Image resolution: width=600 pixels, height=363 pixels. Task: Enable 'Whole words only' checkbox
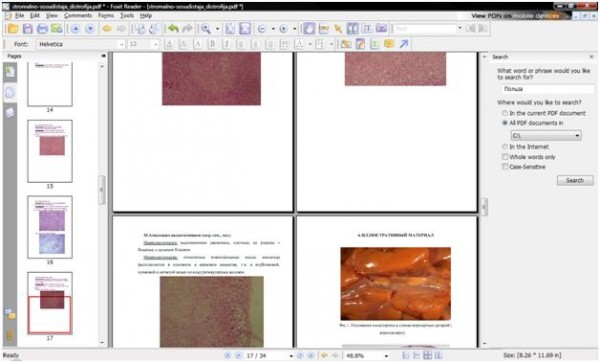click(505, 157)
